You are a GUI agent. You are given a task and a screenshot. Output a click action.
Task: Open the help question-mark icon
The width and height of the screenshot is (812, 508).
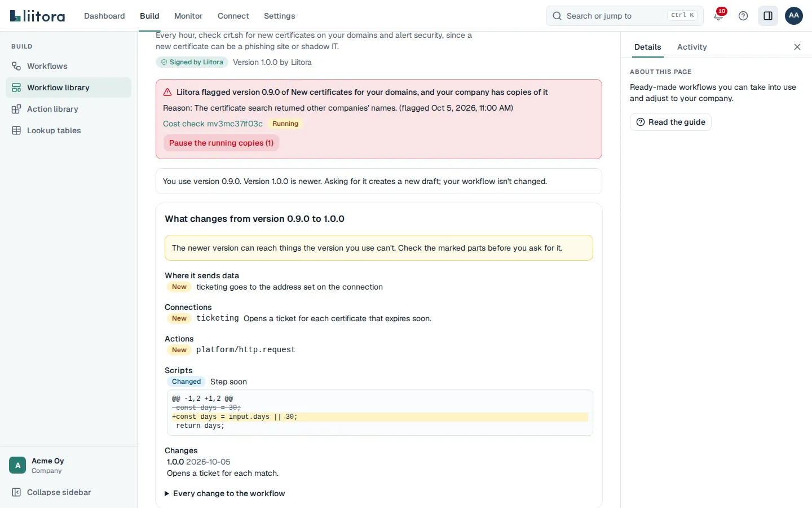(x=743, y=16)
